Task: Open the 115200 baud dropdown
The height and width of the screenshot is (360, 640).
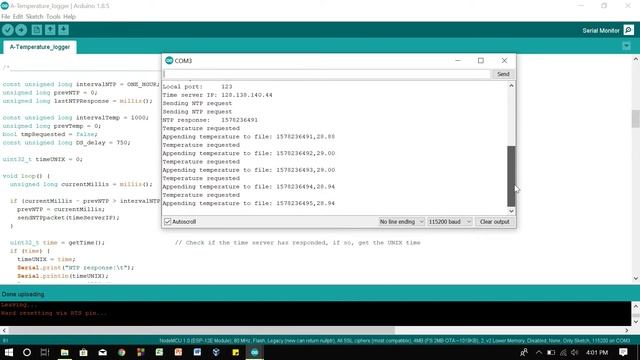Action: pyautogui.click(x=449, y=222)
